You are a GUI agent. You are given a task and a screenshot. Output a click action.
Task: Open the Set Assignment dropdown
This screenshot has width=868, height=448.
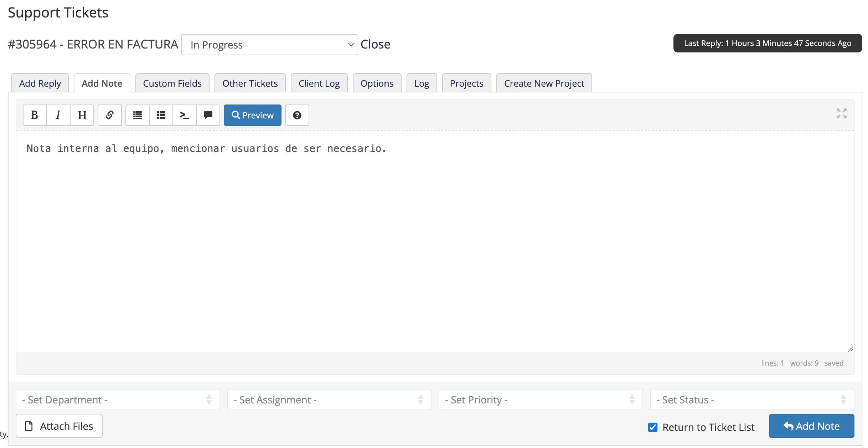(x=329, y=399)
